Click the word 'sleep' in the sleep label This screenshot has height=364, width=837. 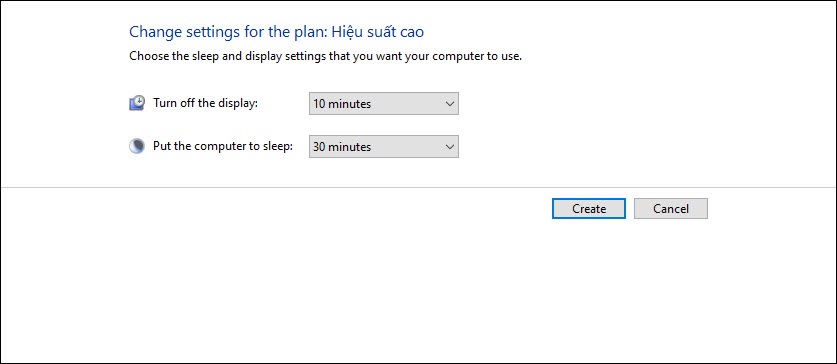(x=278, y=147)
